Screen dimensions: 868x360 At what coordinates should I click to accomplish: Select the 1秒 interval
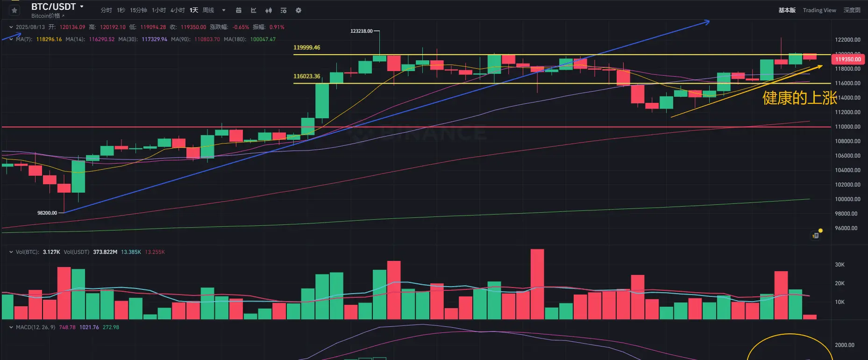[x=121, y=10]
